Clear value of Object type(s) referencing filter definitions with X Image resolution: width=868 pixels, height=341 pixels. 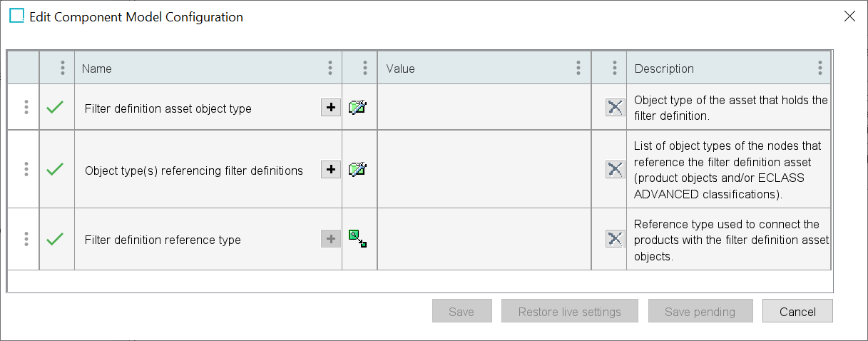(615, 170)
